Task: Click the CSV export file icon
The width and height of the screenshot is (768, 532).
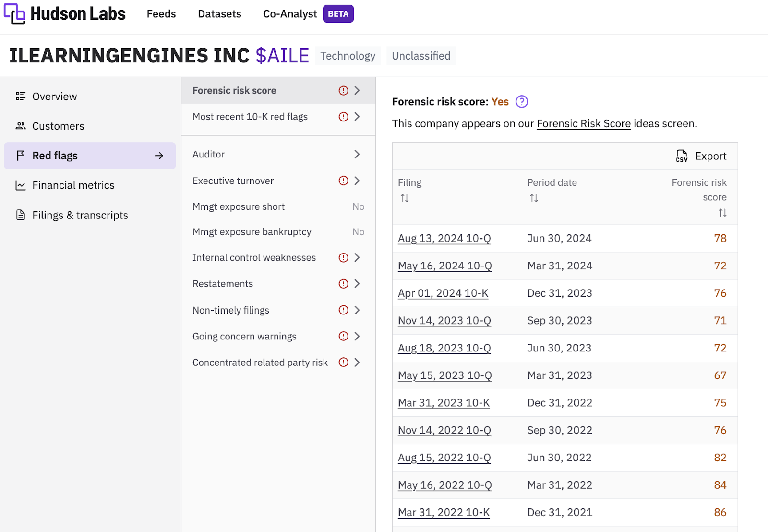Action: [x=682, y=156]
